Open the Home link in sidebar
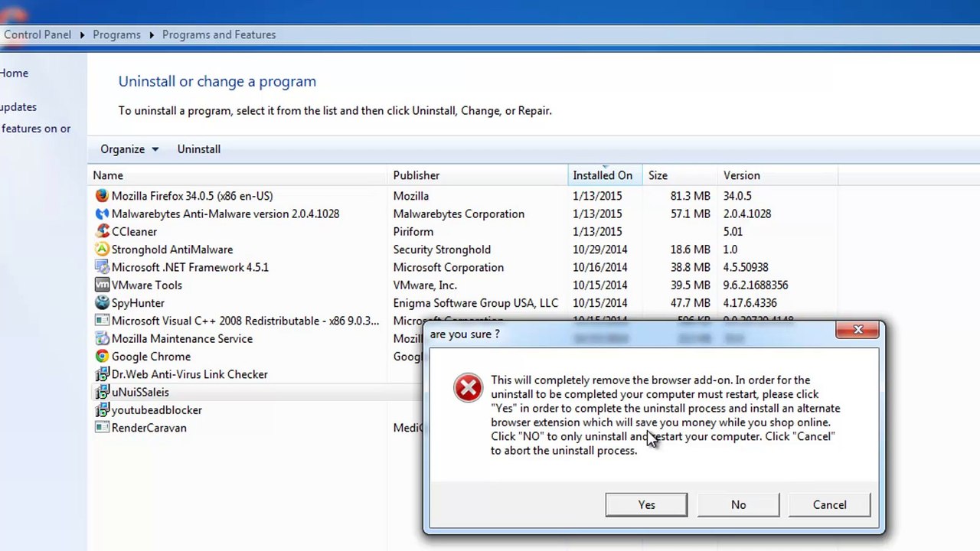The height and width of the screenshot is (551, 980). tap(14, 73)
